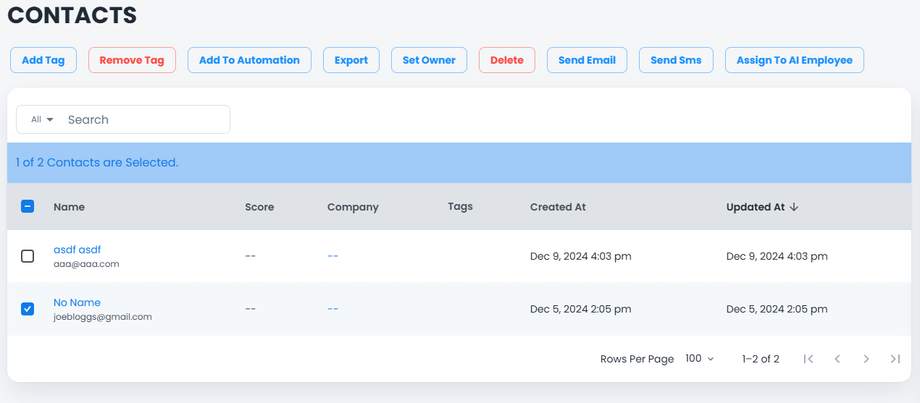Viewport: 920px width, 403px height.
Task: Go to previous page arrow
Action: (837, 359)
